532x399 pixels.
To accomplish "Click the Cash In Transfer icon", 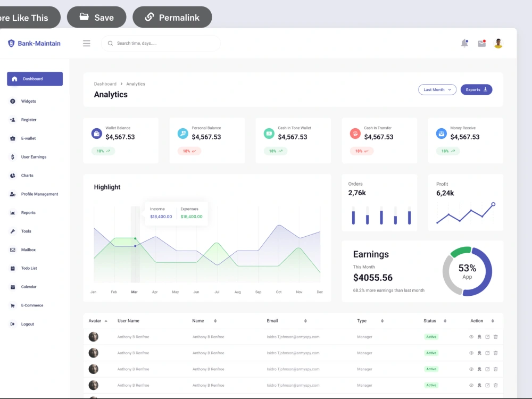I will 355,134.
